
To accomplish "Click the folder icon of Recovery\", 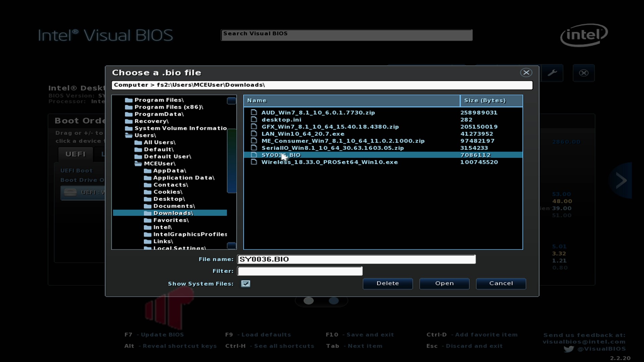I will (x=129, y=121).
